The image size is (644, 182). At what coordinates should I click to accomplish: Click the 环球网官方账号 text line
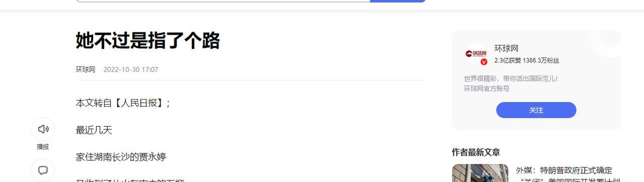pos(487,88)
